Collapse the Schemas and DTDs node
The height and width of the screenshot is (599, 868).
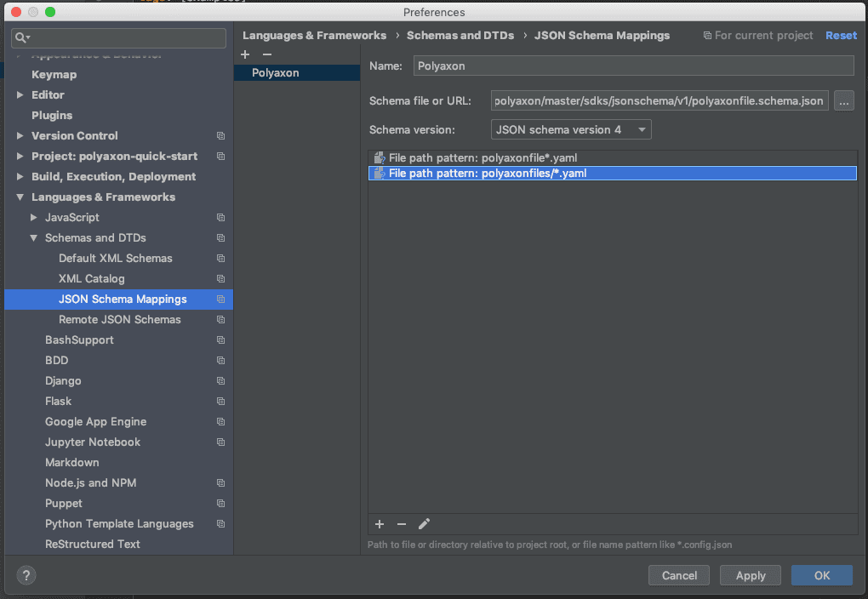[34, 238]
